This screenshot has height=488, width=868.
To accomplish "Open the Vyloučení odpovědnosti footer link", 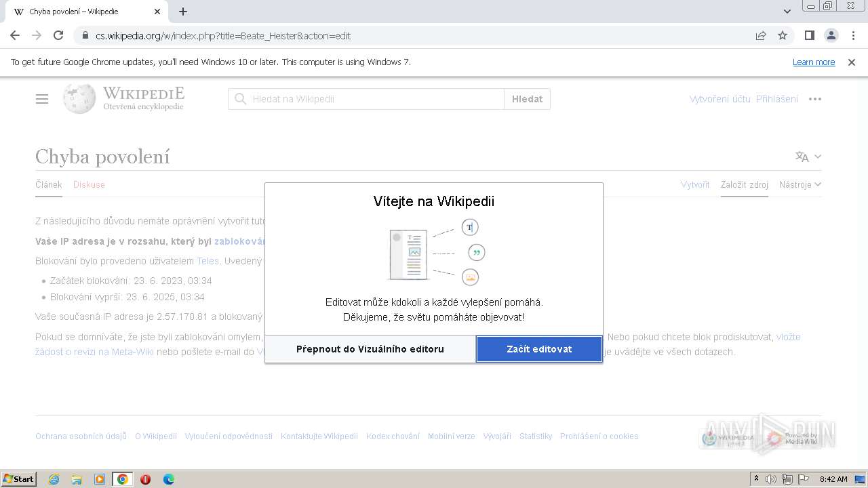I will [x=229, y=436].
